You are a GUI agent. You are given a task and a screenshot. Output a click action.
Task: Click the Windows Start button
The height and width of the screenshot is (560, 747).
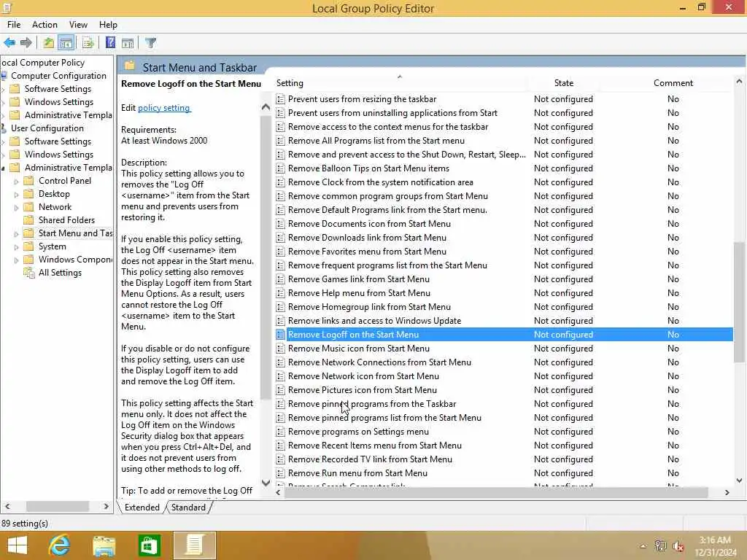18,545
